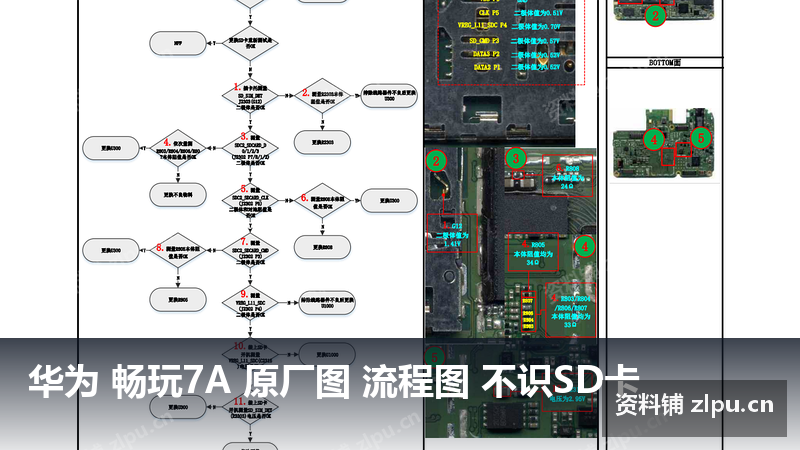Select the R808 24Ω annotation box
Image resolution: width=800 pixels, height=450 pixels.
click(x=567, y=176)
